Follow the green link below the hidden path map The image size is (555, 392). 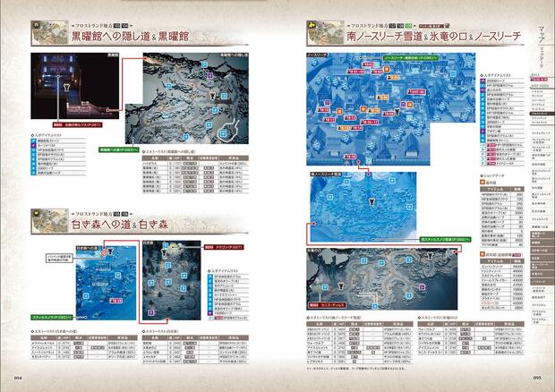click(119, 150)
